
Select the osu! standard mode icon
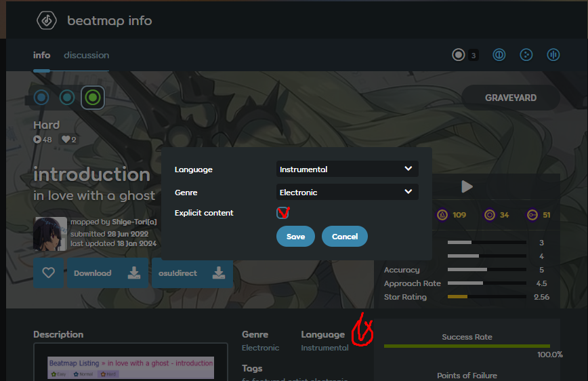(458, 55)
